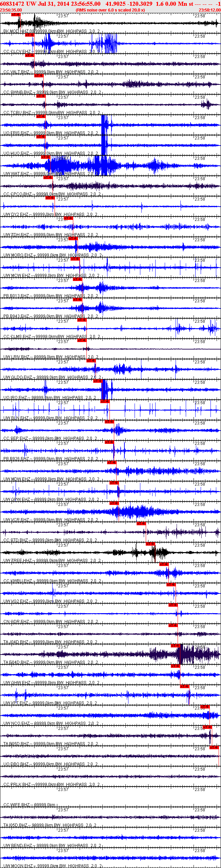
Task: Click the start time 23:56:35.00 label
Action: click(11, 10)
